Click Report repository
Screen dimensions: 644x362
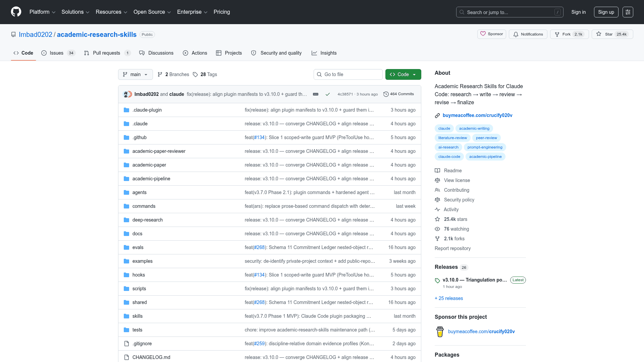point(452,248)
